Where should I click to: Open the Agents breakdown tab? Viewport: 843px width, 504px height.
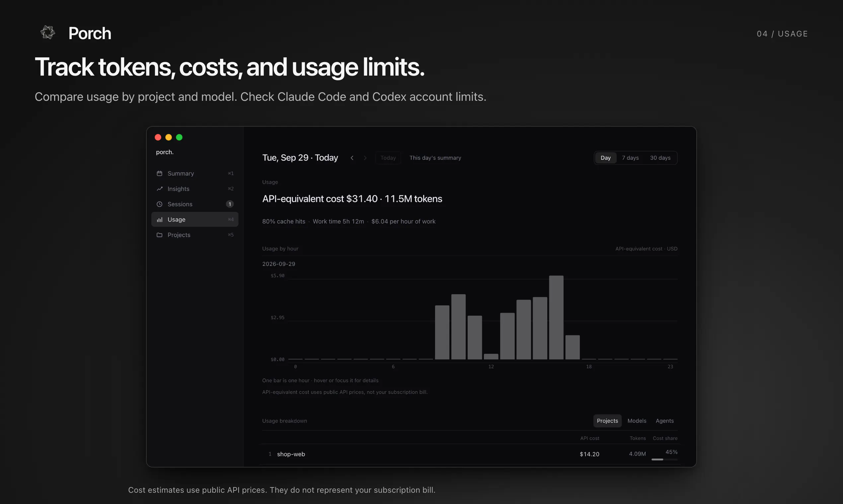click(664, 421)
